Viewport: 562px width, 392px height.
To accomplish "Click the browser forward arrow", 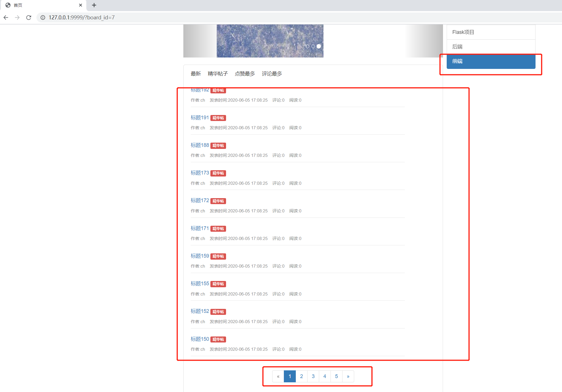I will click(x=17, y=17).
